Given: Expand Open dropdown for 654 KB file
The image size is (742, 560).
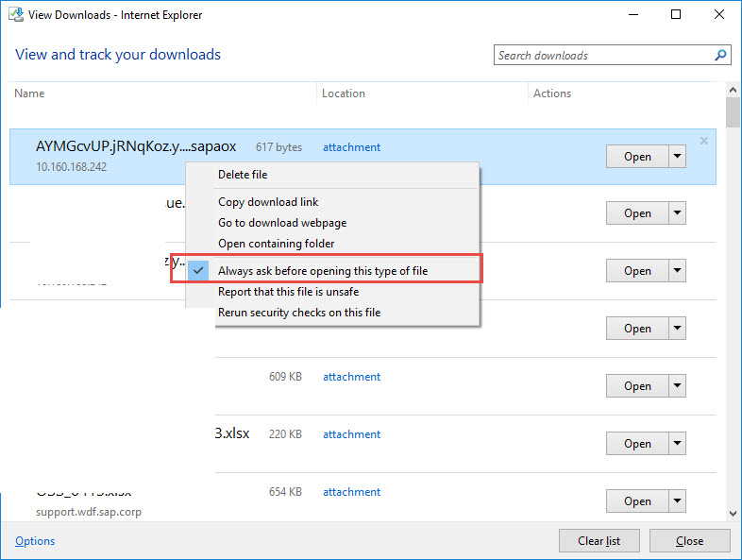Looking at the screenshot, I should point(677,501).
